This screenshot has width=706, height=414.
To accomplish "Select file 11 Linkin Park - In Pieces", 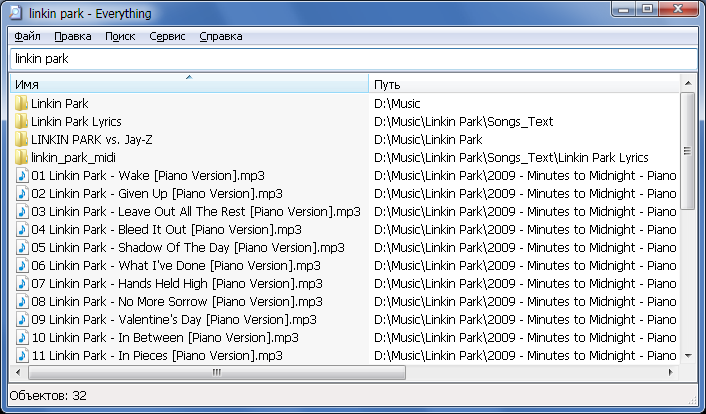I will [157, 356].
